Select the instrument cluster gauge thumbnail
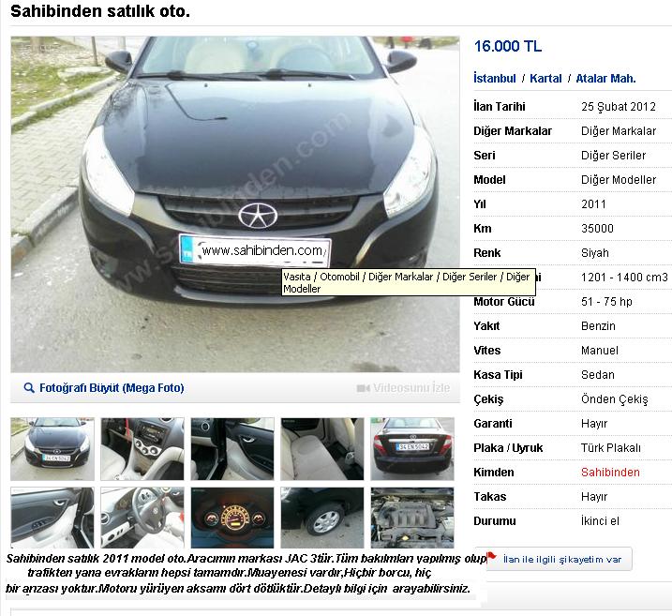The width and height of the screenshot is (672, 616). (x=232, y=518)
